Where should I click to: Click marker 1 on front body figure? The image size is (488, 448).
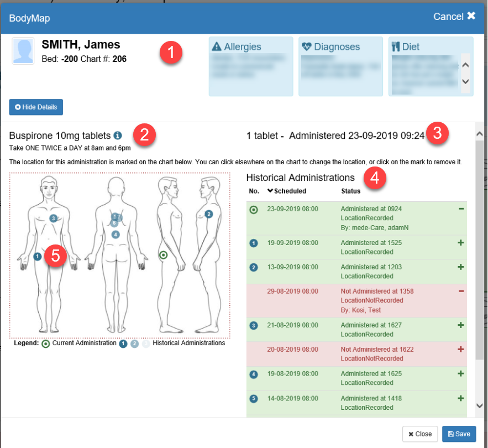[37, 257]
